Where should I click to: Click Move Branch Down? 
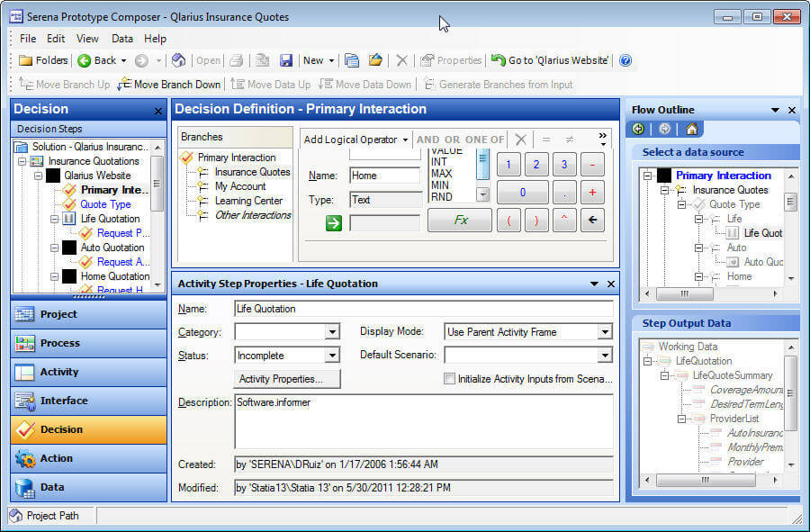point(169,85)
